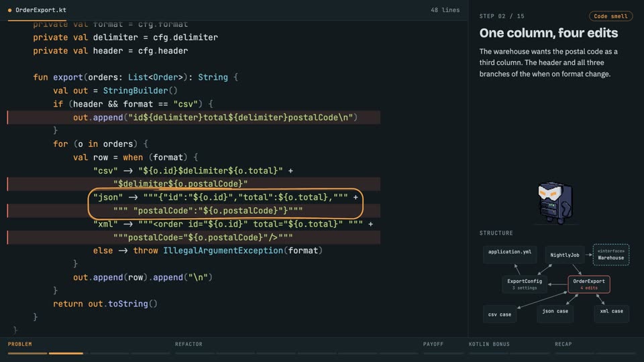Click the val out = StringBuilder() line
The image size is (644, 362).
(x=115, y=90)
